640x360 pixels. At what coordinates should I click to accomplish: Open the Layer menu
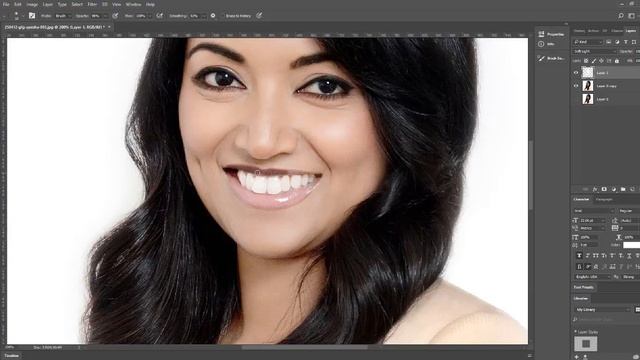coord(48,4)
